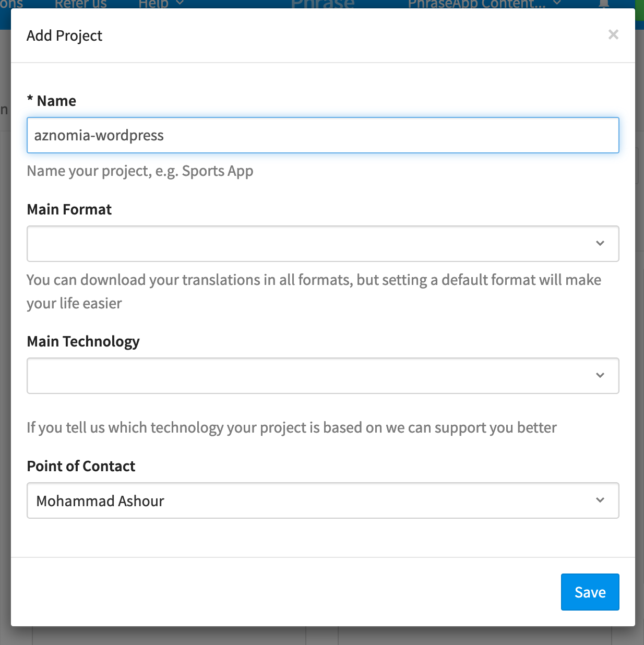The image size is (644, 645).
Task: Dismiss the Add Project dialog via the X
Action: click(x=613, y=34)
